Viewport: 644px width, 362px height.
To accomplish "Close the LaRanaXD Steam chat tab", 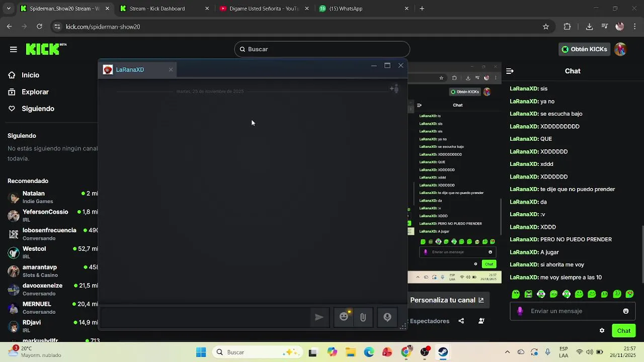I will pyautogui.click(x=171, y=70).
